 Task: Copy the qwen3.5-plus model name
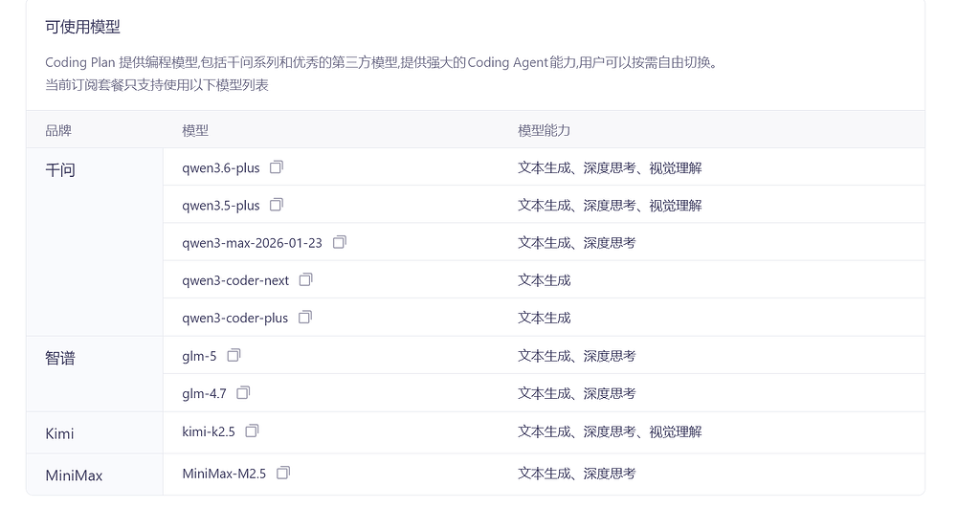(x=277, y=205)
